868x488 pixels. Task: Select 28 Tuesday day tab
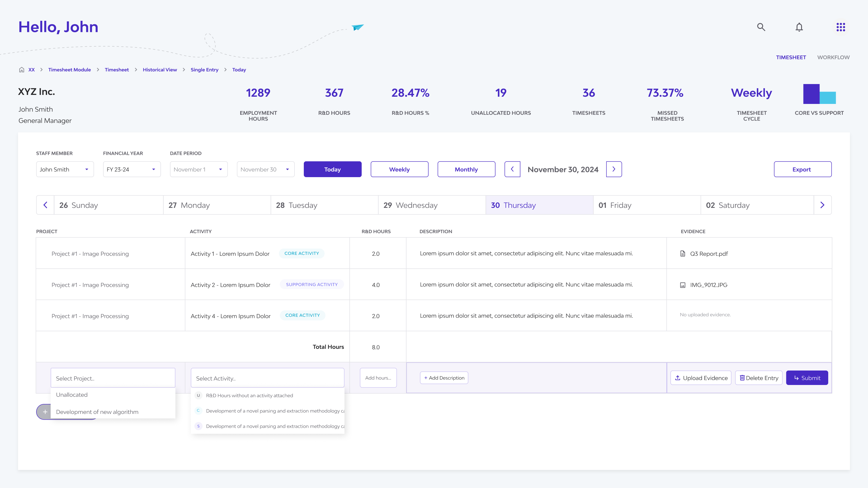click(x=325, y=205)
